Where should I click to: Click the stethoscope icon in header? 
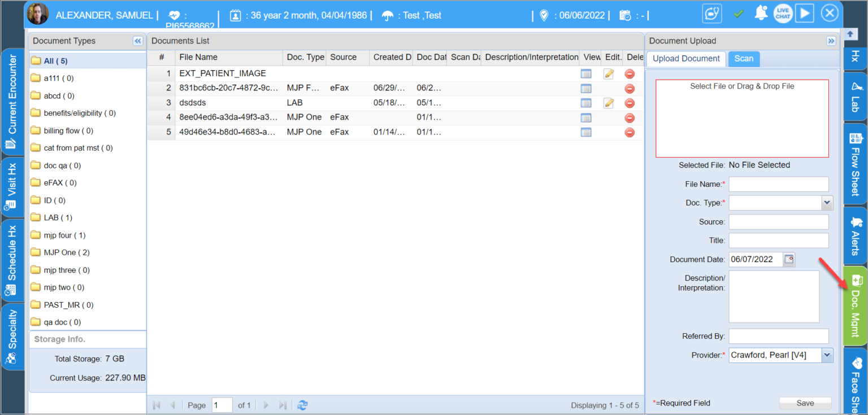pos(712,14)
